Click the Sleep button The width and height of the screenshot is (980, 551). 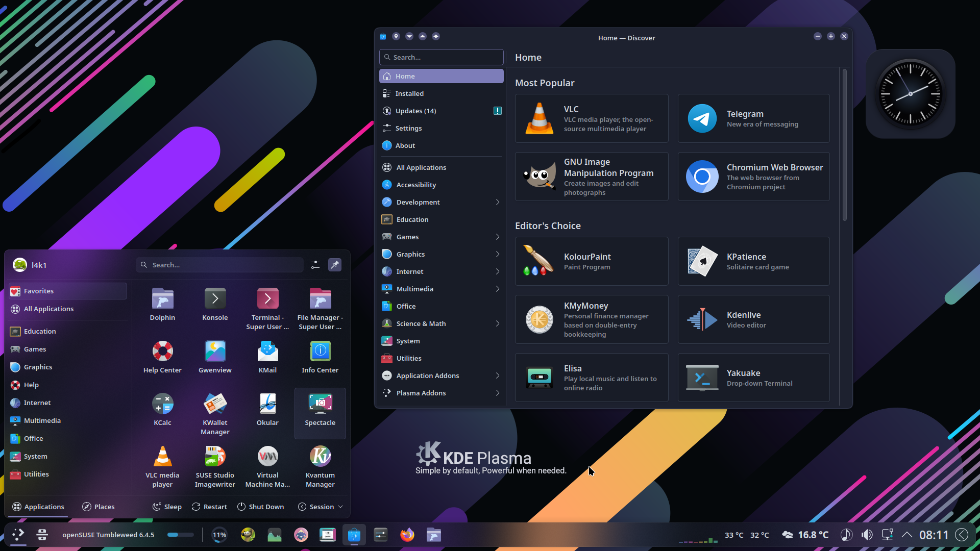coord(167,507)
